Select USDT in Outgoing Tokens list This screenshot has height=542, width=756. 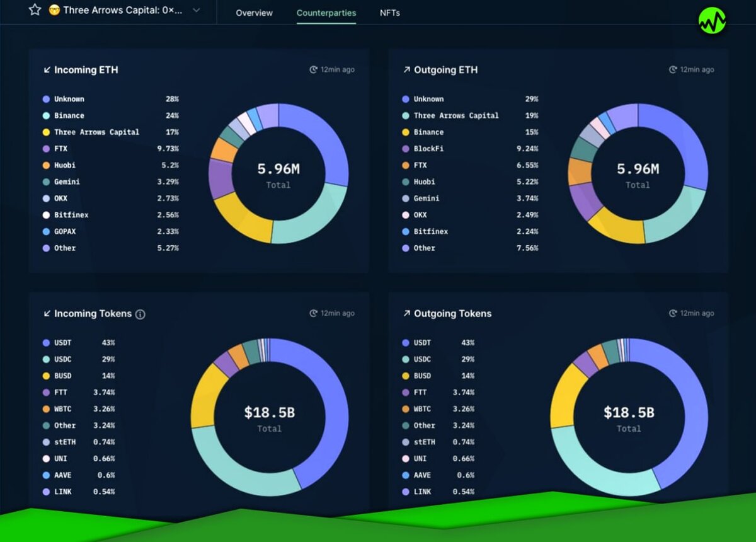(x=438, y=343)
